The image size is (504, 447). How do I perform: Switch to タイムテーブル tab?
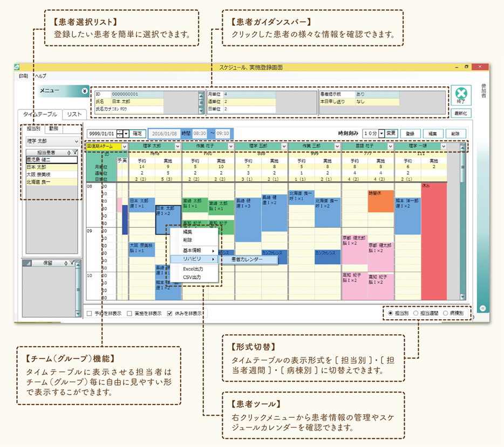[40, 114]
